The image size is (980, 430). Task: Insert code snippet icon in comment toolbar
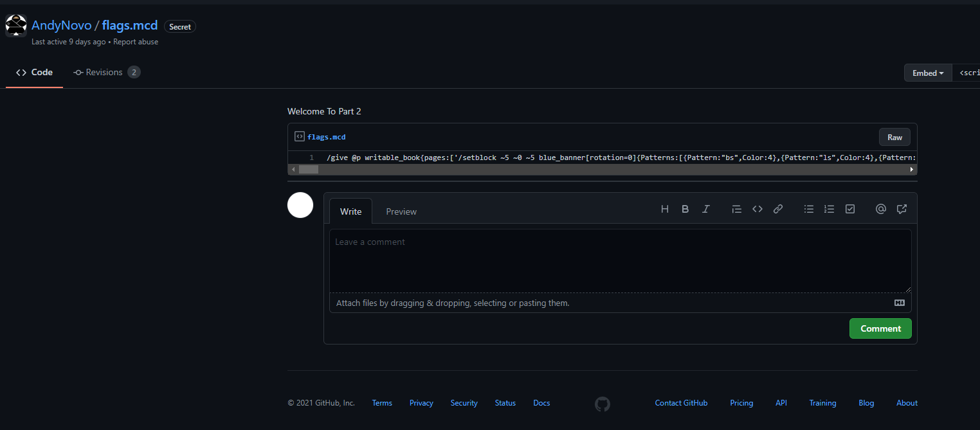coord(758,209)
